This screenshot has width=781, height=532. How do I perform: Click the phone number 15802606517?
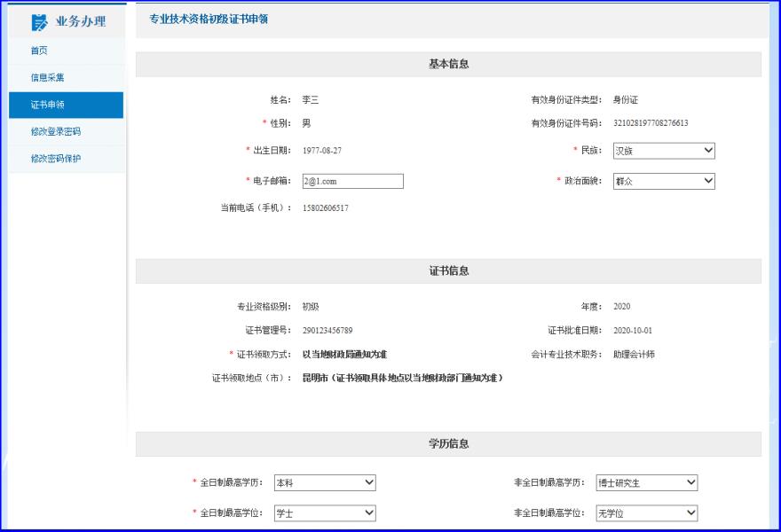pos(325,208)
